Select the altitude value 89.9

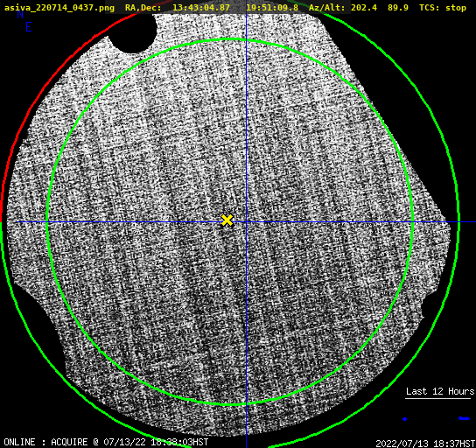pos(398,8)
